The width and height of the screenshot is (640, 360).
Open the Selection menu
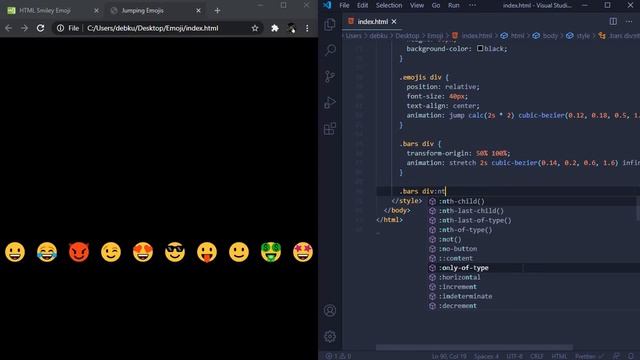[389, 5]
